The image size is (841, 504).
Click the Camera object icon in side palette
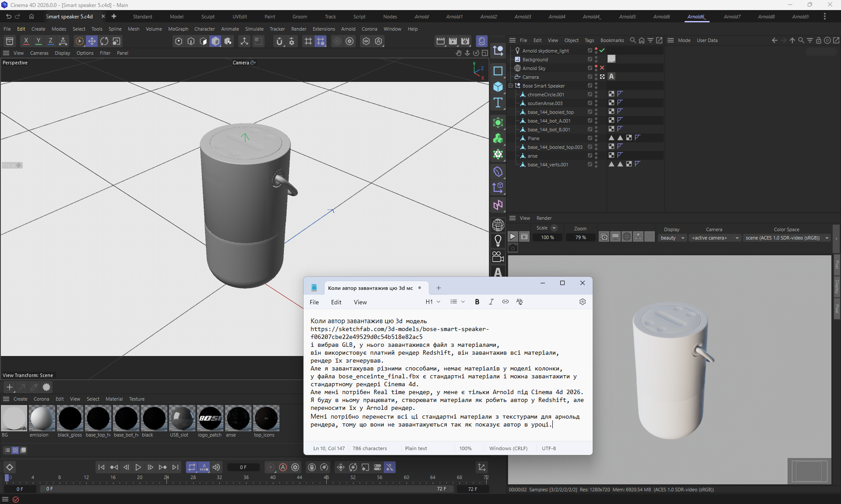498,256
